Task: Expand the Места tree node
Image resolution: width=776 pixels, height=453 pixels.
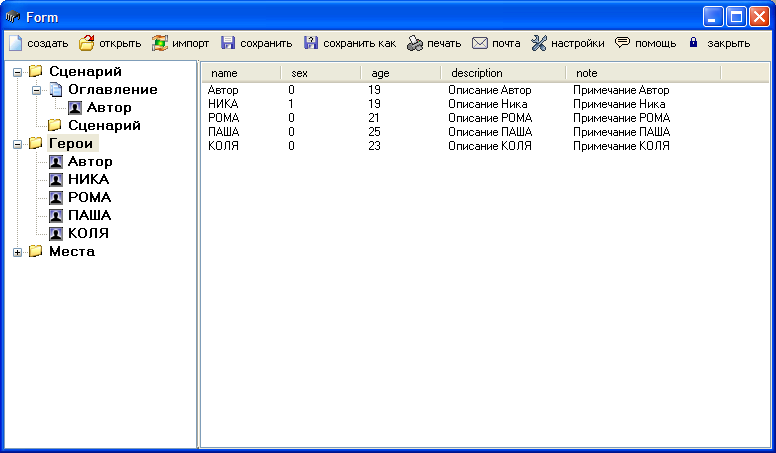Action: coord(18,252)
